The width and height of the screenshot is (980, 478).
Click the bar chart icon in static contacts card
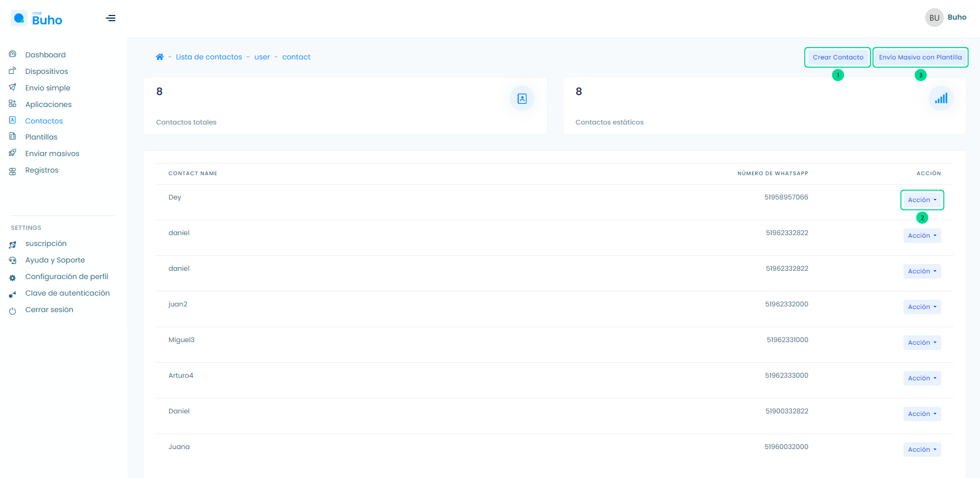click(941, 98)
